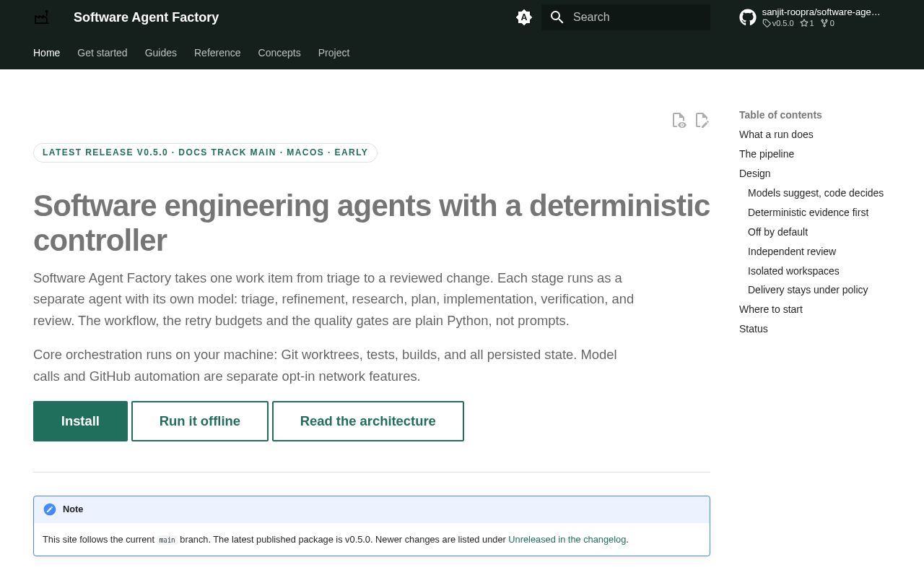This screenshot has width=924, height=578.
Task: Click the Software Agent Factory site title
Action: coord(146,17)
